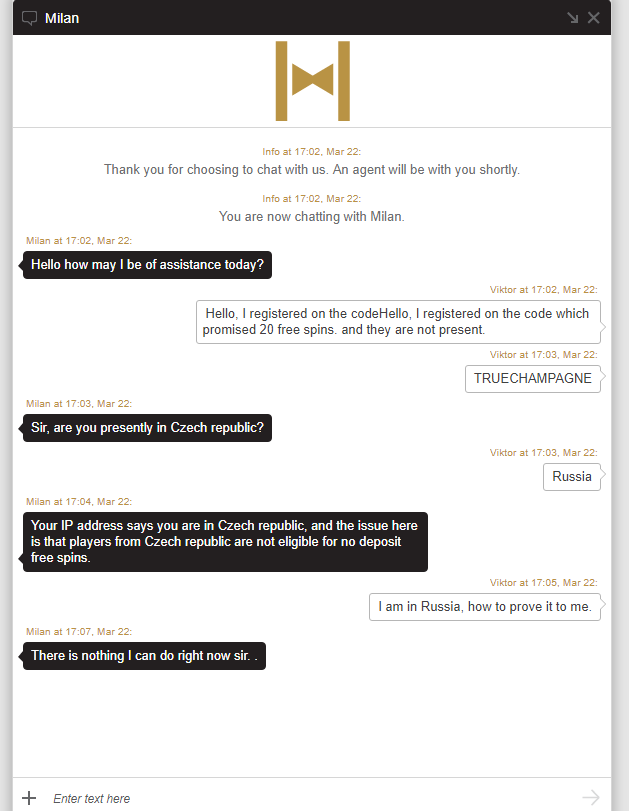Click the "Milan" title in header bar
The image size is (629, 811).
[62, 18]
